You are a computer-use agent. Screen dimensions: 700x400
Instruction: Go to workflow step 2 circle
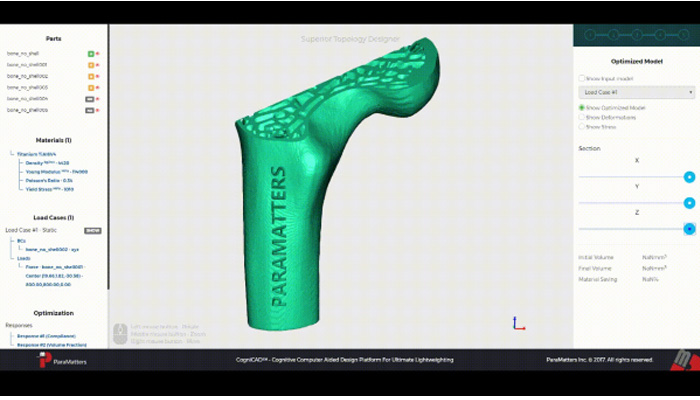(x=613, y=35)
